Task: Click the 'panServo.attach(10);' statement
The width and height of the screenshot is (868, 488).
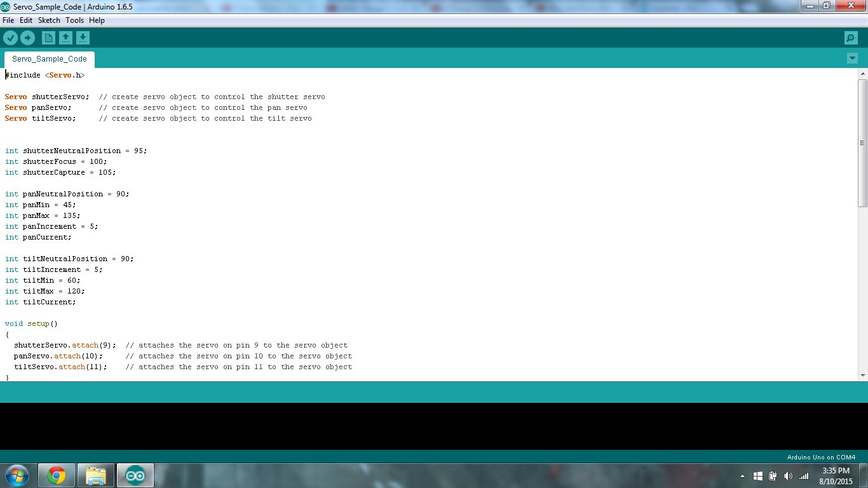Action: pyautogui.click(x=58, y=356)
